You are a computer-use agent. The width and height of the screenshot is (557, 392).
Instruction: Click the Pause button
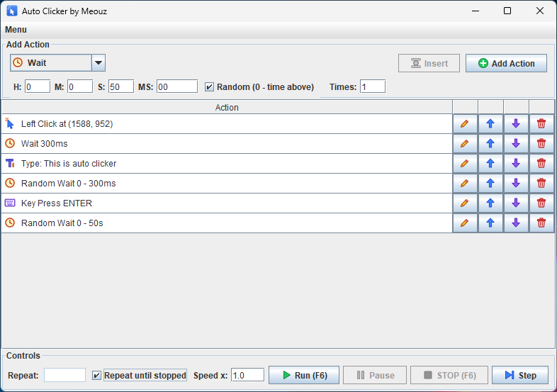click(x=375, y=375)
